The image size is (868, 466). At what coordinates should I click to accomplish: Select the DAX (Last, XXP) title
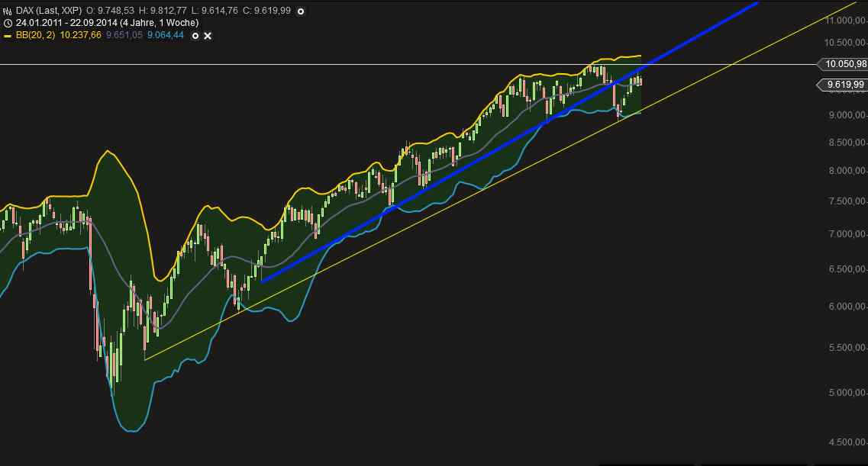tap(49, 11)
